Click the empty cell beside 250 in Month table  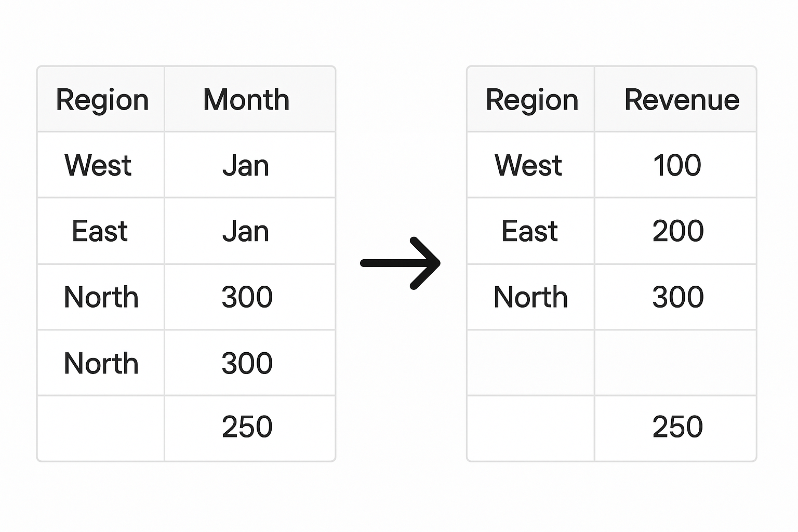click(101, 428)
